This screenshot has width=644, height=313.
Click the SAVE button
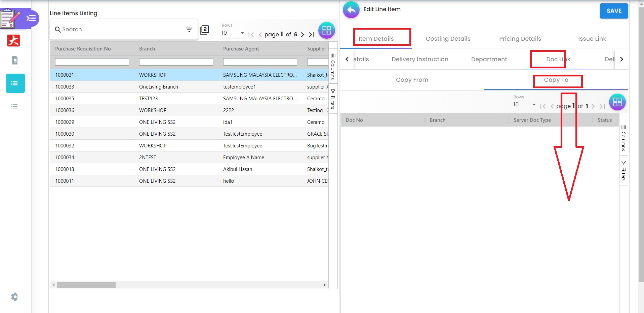pyautogui.click(x=613, y=11)
